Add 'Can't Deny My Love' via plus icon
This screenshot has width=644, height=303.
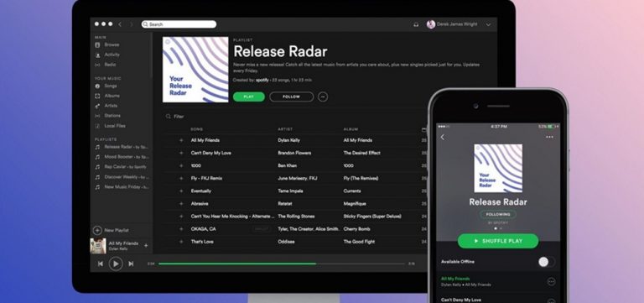[181, 153]
